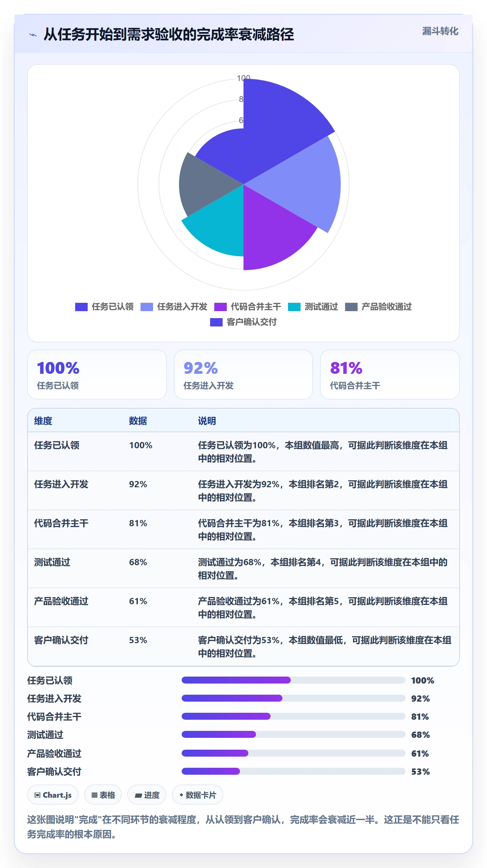This screenshot has width=487, height=868.
Task: Click the 代码合并主干 table row name
Action: [x=61, y=523]
